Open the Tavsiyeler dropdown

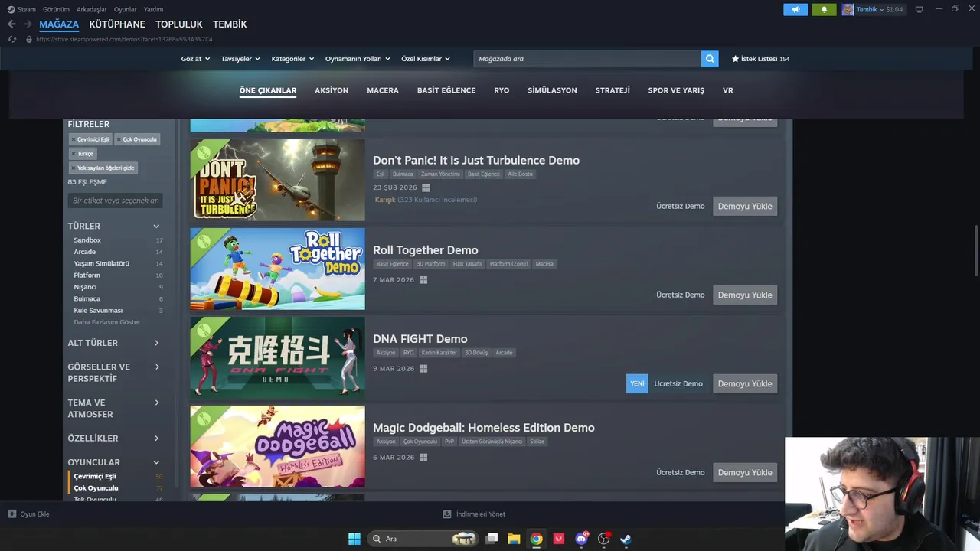click(x=240, y=59)
